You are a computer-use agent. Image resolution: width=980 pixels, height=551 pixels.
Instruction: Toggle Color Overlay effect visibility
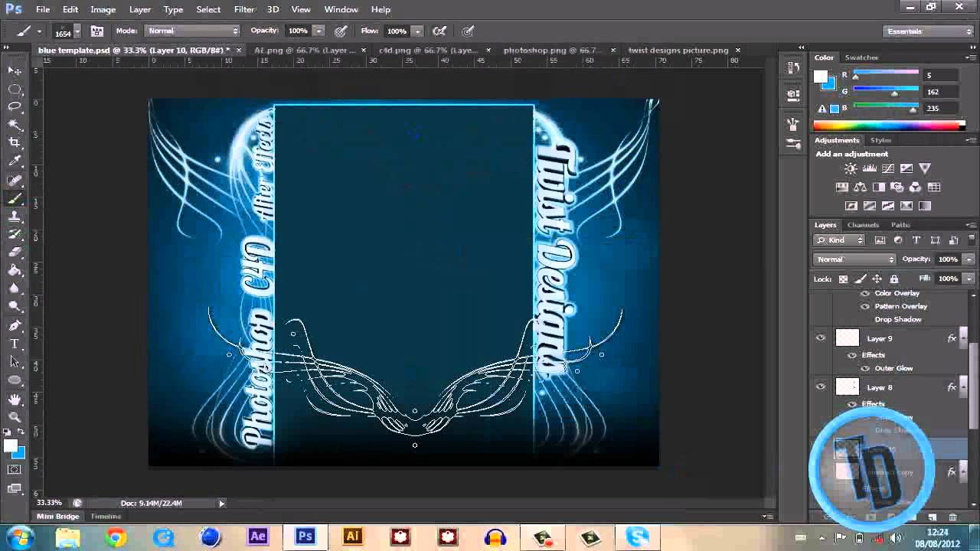pos(865,293)
